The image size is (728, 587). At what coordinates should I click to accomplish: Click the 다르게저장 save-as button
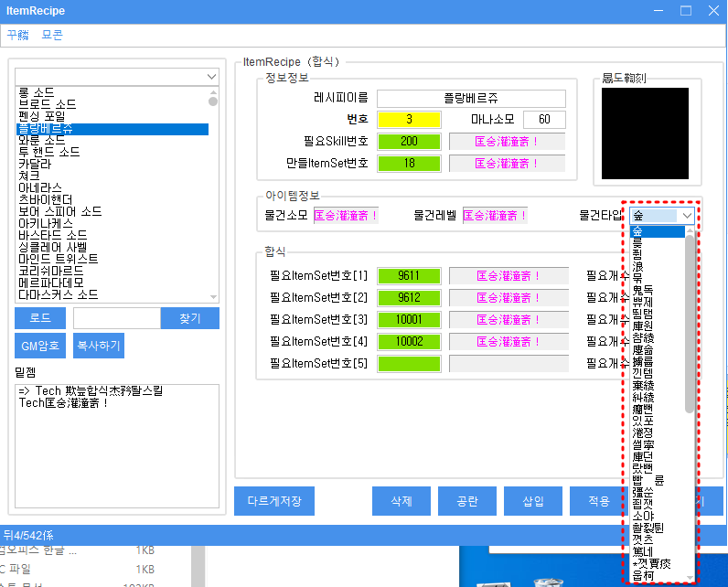click(x=274, y=501)
